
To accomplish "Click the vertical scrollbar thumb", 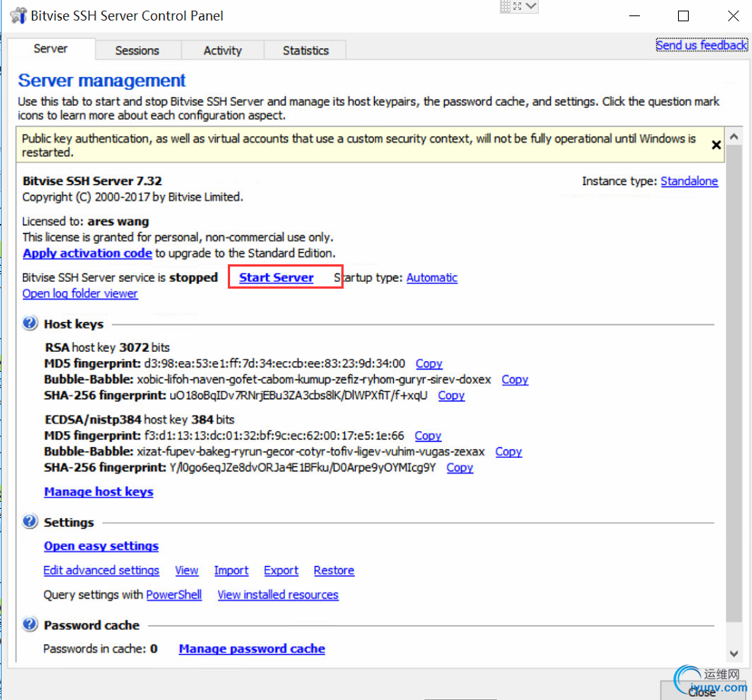I will pos(734,384).
